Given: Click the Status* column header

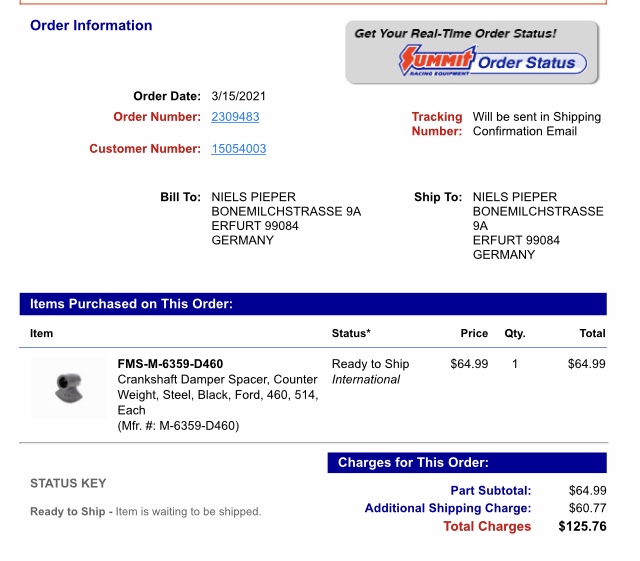Looking at the screenshot, I should [x=351, y=334].
